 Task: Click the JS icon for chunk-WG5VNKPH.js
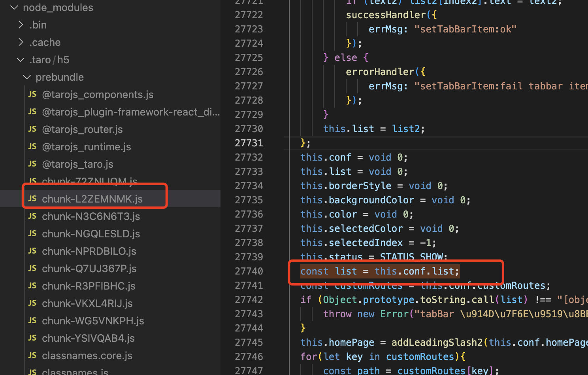tap(32, 321)
